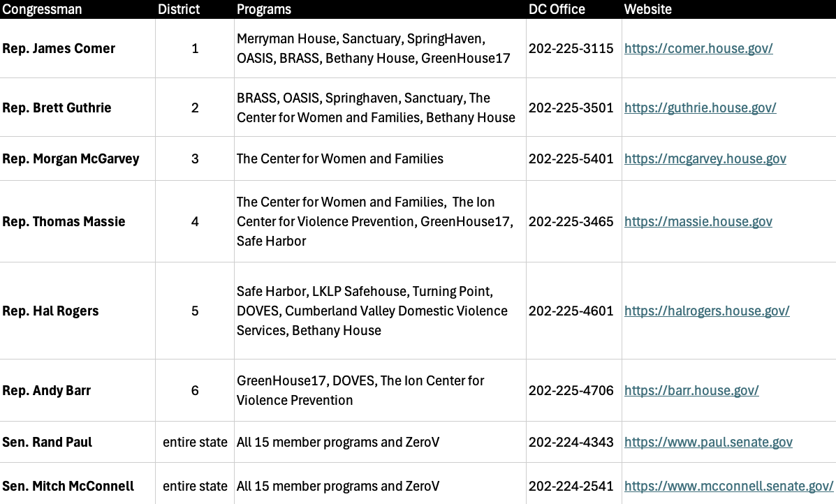
Task: Select the District column header
Action: [x=179, y=9]
